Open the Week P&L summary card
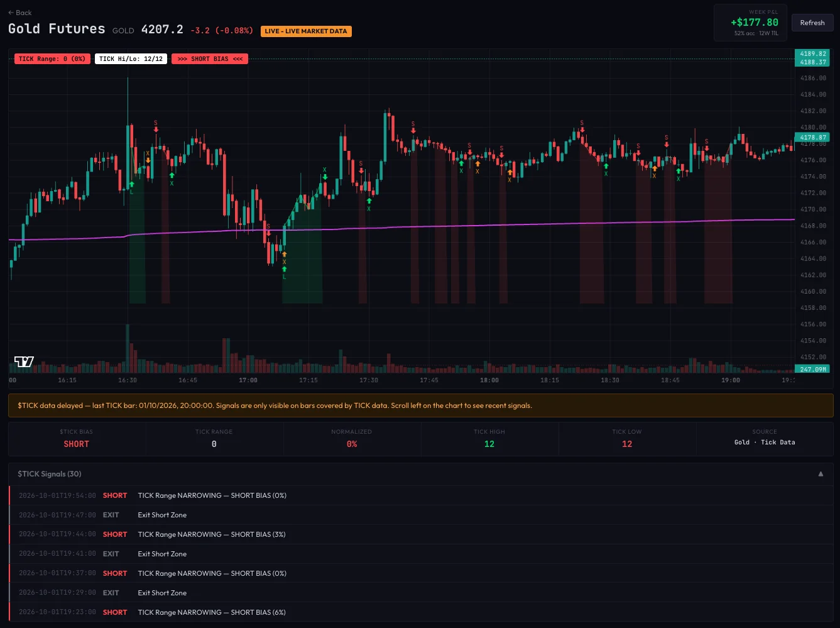Screen dimensions: 840x628 (750, 23)
